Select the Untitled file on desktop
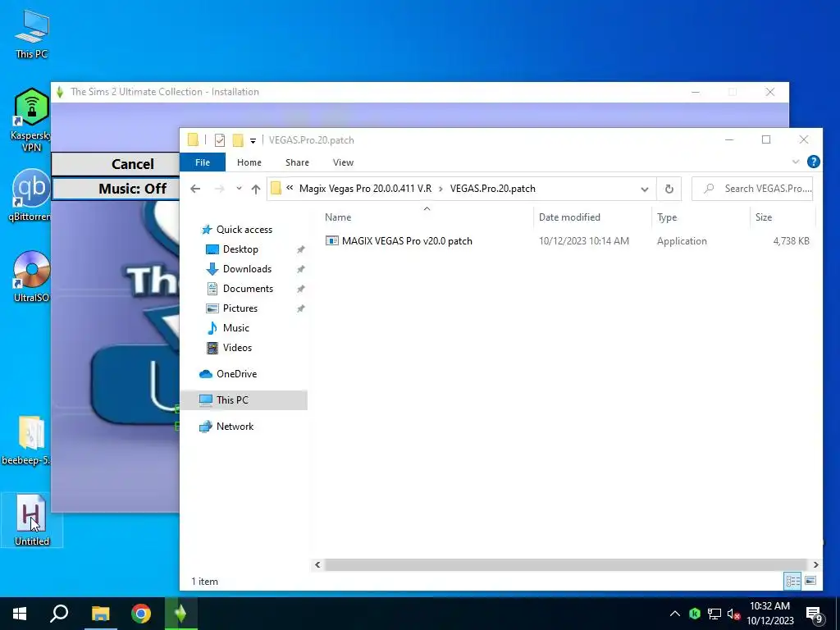840x630 pixels. point(32,519)
